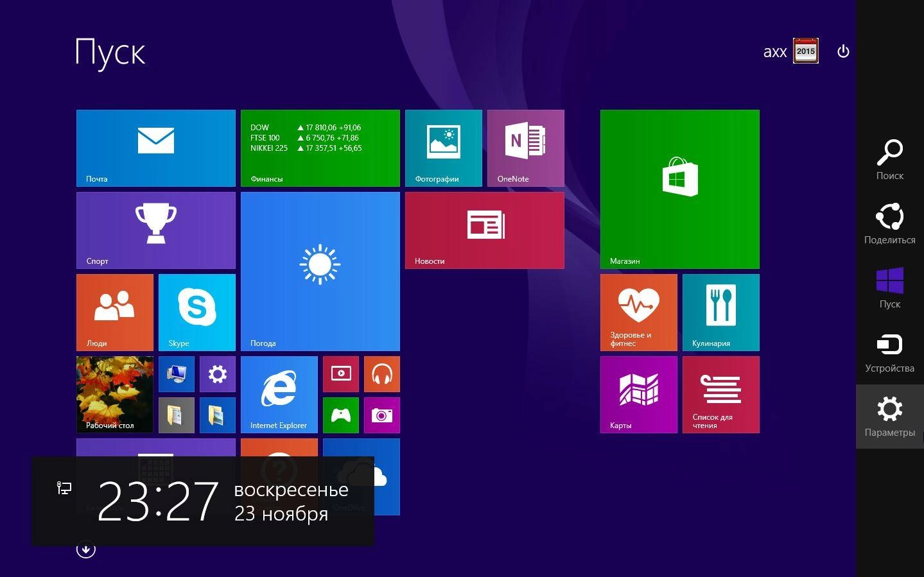
Task: Open the Почта mail tile
Action: 156,148
